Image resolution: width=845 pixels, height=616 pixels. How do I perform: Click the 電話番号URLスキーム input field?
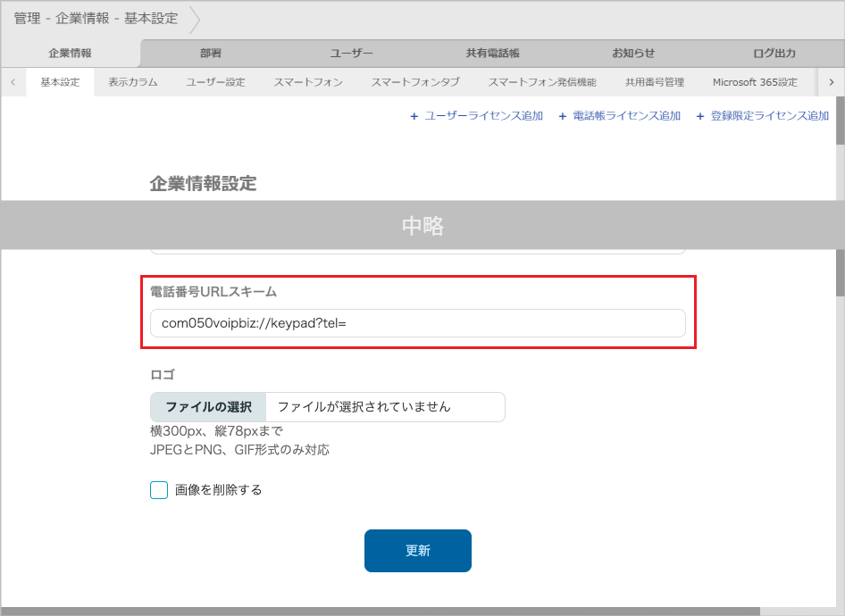tap(418, 322)
